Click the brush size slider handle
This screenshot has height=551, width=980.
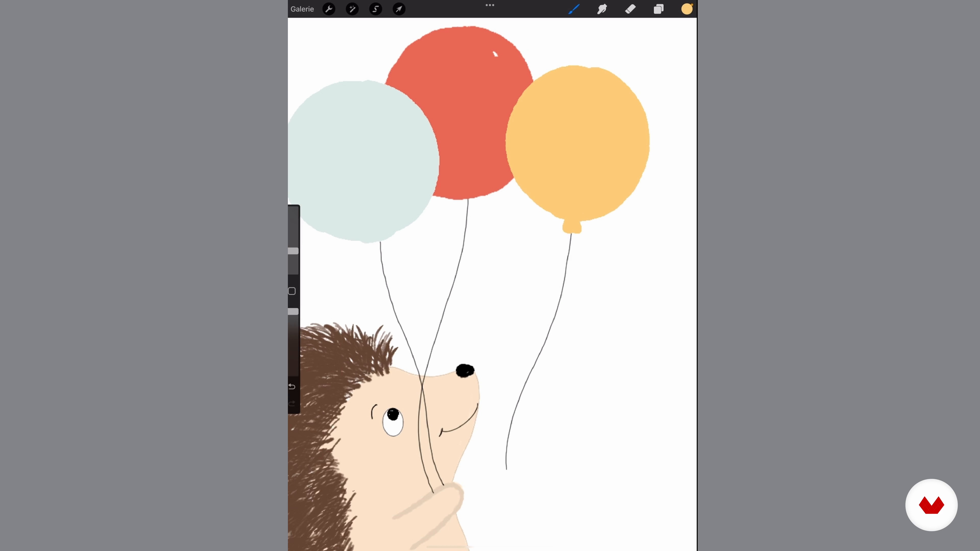coord(293,251)
